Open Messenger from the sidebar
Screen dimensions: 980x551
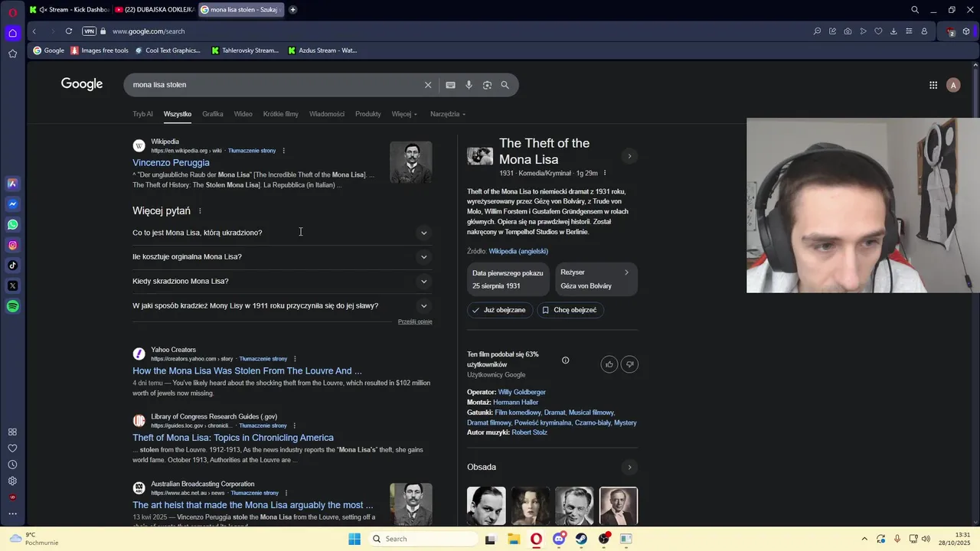12,204
